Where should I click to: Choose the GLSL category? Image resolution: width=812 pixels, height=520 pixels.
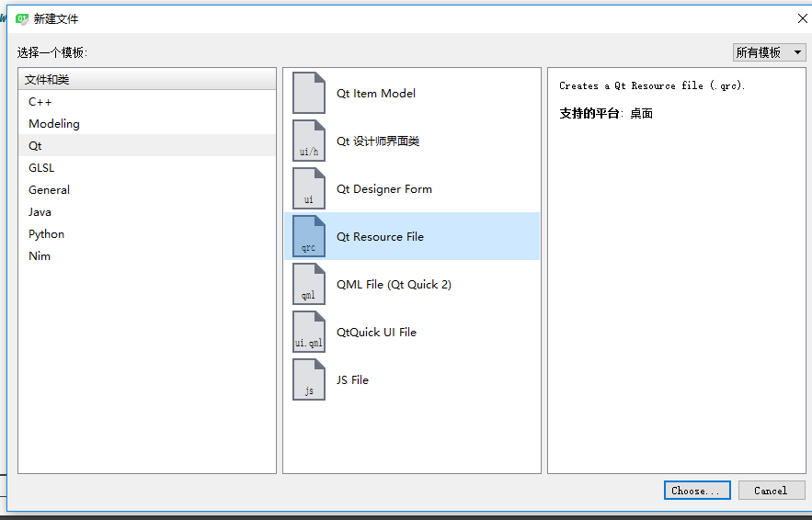[x=147, y=167]
